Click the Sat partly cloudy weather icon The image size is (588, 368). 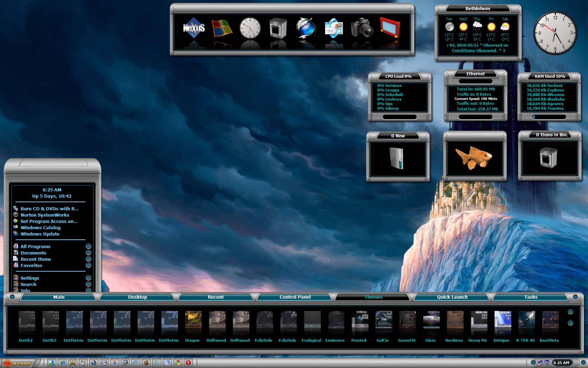[x=505, y=26]
